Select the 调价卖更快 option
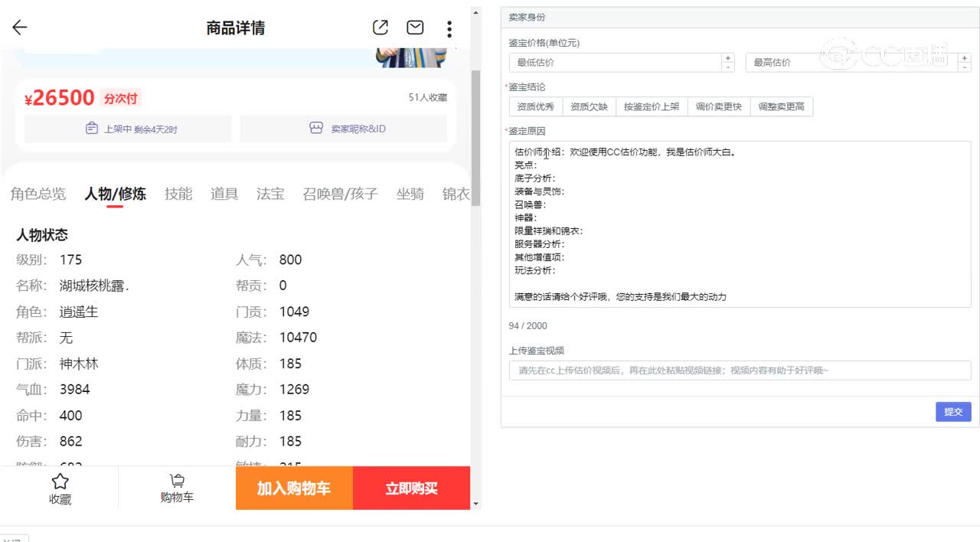 tap(718, 106)
